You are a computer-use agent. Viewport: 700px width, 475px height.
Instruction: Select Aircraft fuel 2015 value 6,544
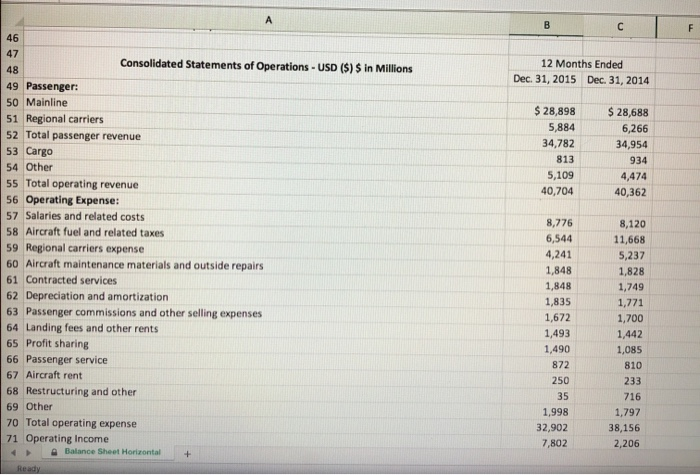click(x=559, y=238)
